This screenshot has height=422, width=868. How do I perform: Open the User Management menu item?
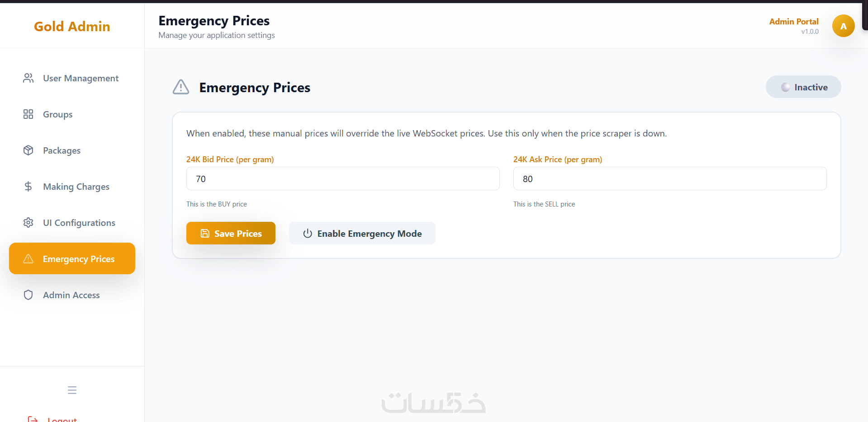(x=81, y=78)
